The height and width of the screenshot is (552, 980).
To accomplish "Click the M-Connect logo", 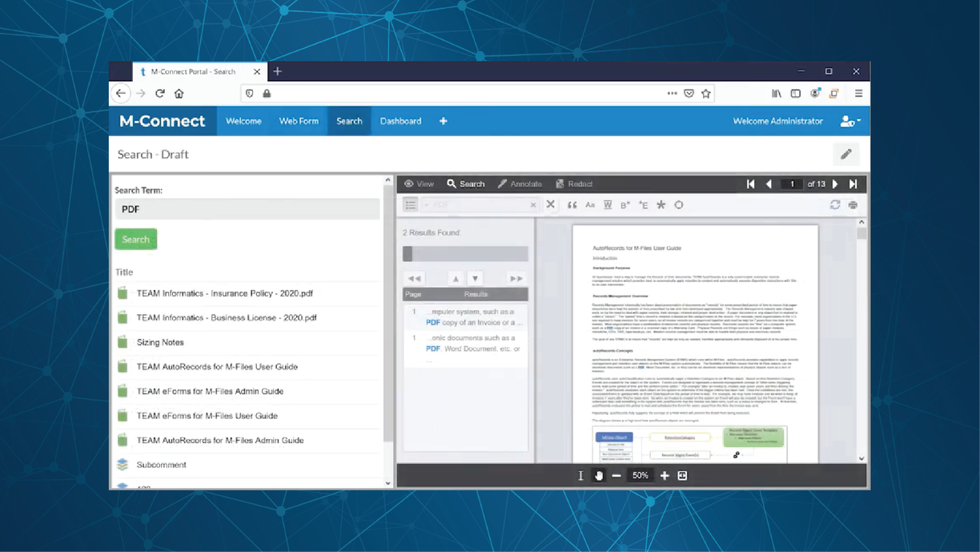I will [163, 122].
